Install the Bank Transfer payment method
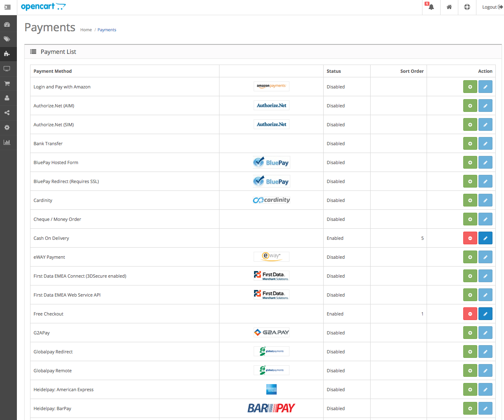 (470, 144)
